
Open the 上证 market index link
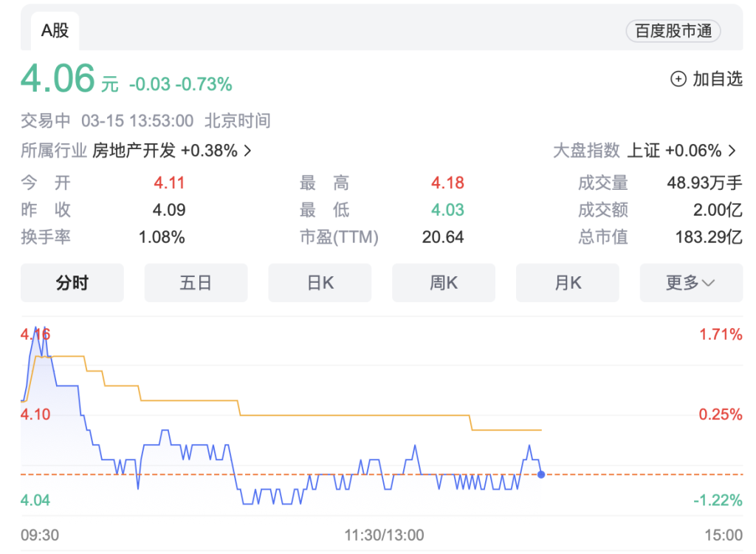click(643, 151)
